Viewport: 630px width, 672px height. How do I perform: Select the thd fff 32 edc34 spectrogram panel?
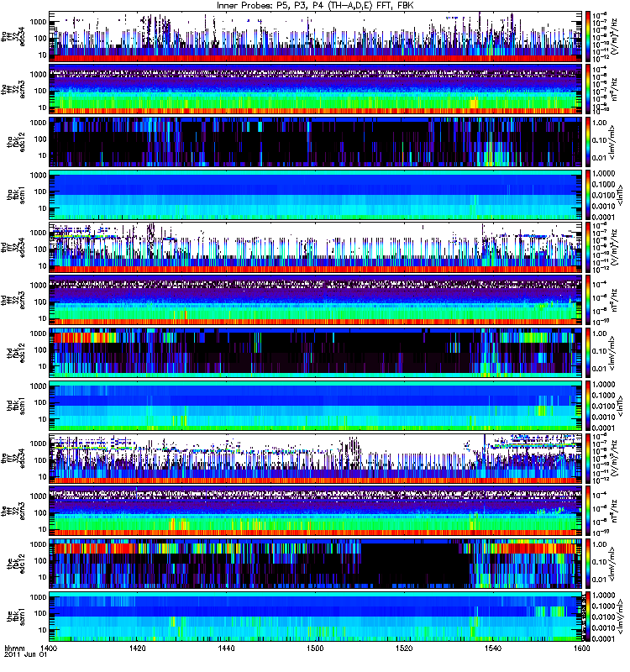(x=316, y=247)
